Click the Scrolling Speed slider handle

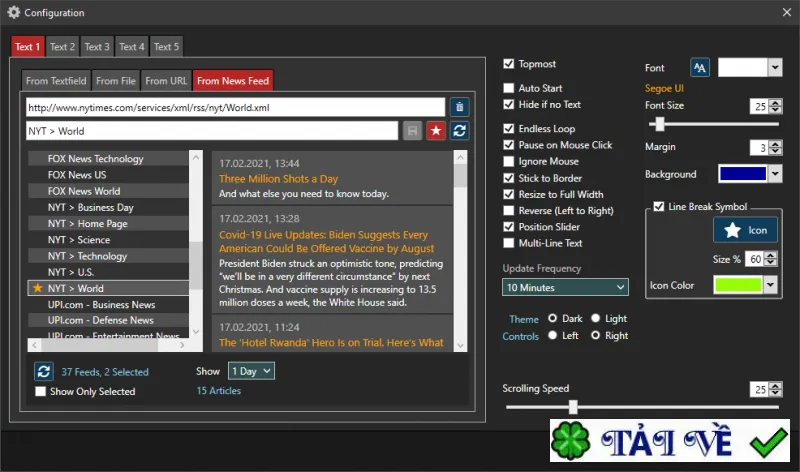[573, 407]
